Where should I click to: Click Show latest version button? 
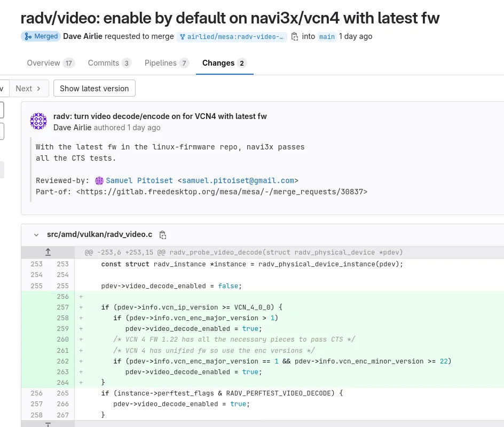click(x=94, y=89)
